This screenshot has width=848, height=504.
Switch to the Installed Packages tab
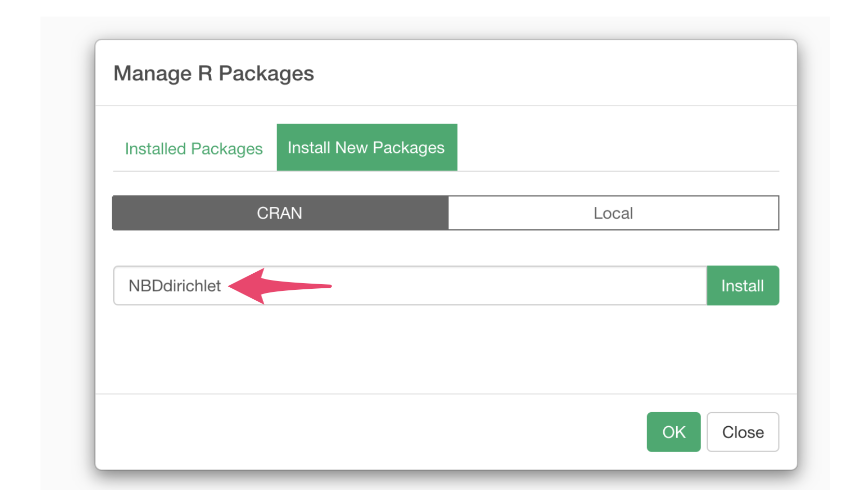[194, 149]
